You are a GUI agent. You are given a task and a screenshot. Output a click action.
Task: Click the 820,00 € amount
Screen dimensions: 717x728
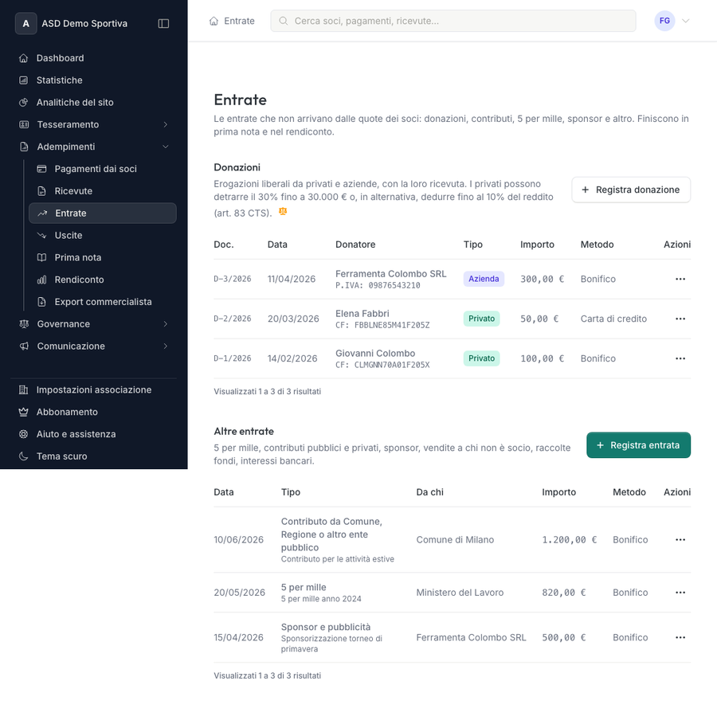[564, 593]
